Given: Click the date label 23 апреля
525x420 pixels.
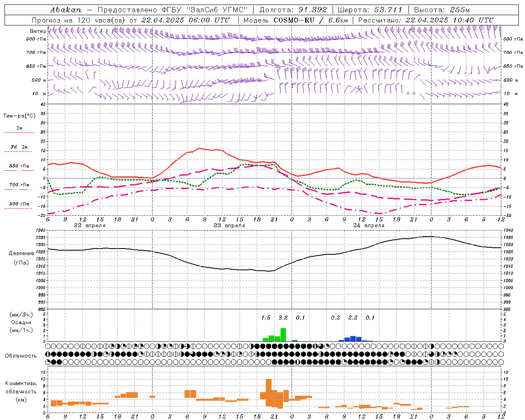Looking at the screenshot, I should pos(229,226).
